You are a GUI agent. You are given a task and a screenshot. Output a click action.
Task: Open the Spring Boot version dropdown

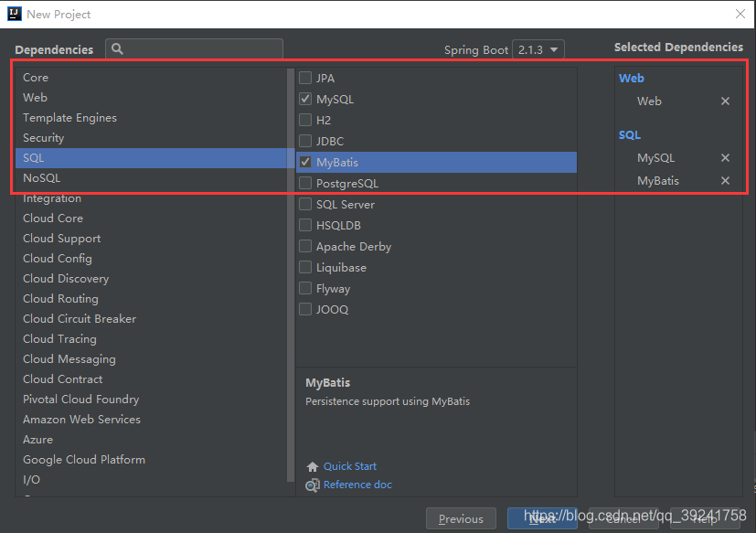(x=538, y=49)
